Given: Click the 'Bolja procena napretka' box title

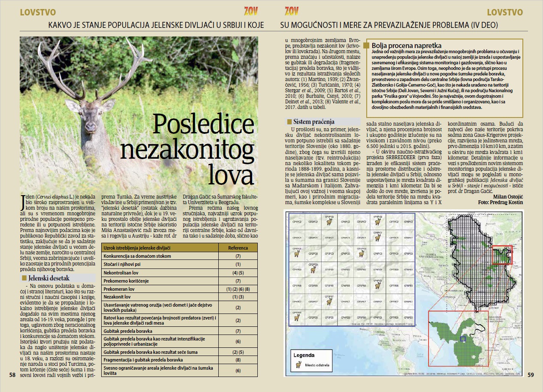Looking at the screenshot, I should pos(407,45).
